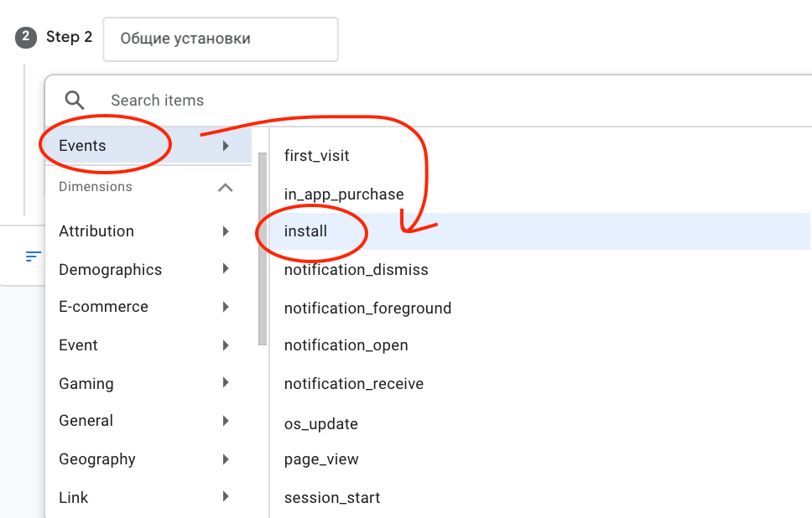This screenshot has width=812, height=518.
Task: Collapse the Dimensions section chevron
Action: point(225,188)
